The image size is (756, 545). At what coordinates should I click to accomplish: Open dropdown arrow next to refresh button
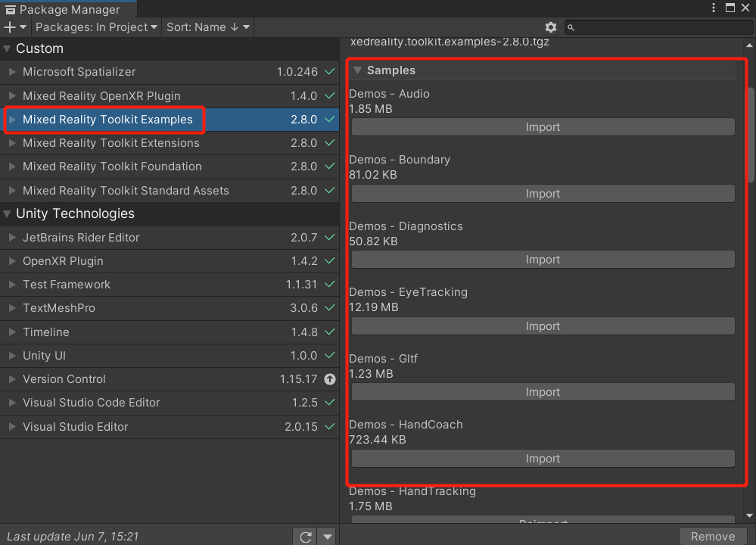[x=327, y=537]
